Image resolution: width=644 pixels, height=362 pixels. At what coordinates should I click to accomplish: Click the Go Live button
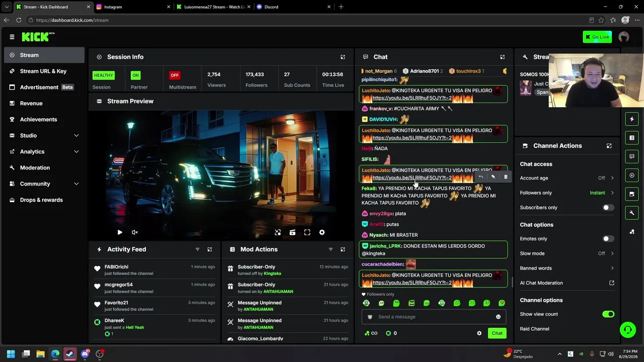pos(597,37)
